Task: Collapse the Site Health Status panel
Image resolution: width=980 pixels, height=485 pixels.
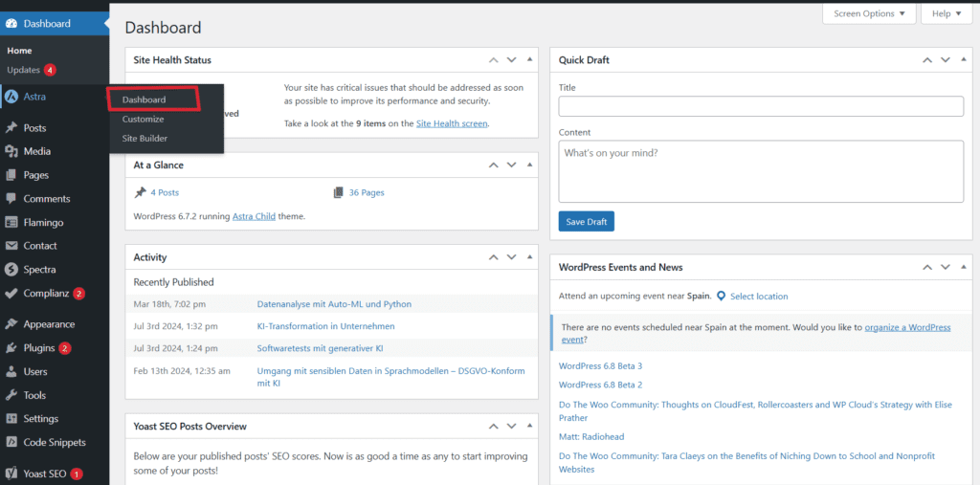Action: tap(530, 60)
